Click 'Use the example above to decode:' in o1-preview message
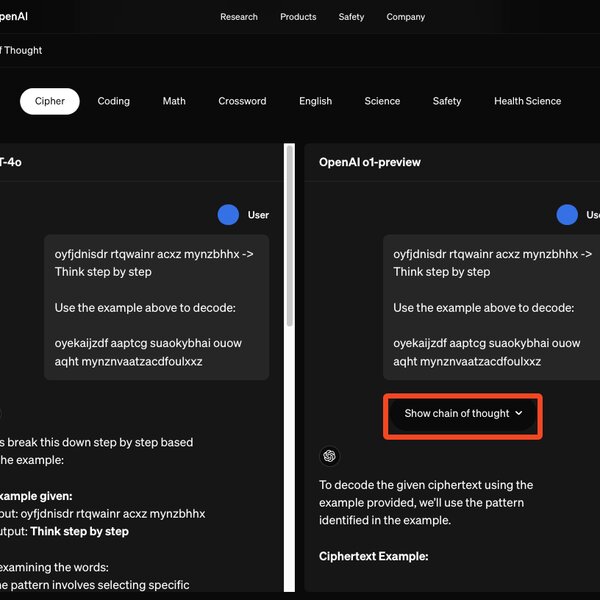This screenshot has height=600, width=600. [484, 308]
